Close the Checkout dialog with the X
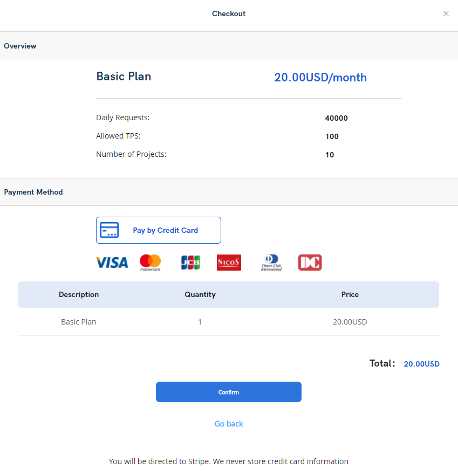Viewport: 458px width, 476px height. click(446, 13)
